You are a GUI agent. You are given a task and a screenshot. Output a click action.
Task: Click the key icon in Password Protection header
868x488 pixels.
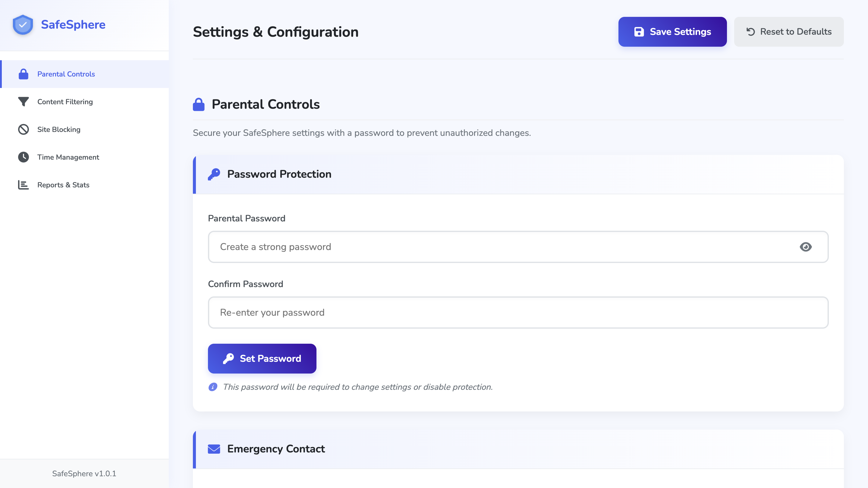(x=214, y=174)
